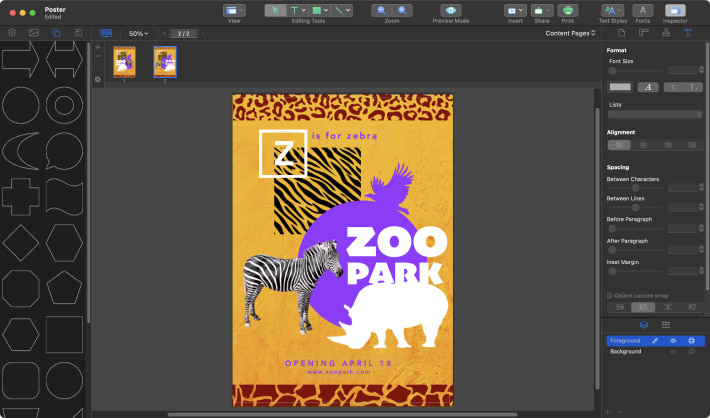Adjust the Between Lines slider

pos(635,207)
